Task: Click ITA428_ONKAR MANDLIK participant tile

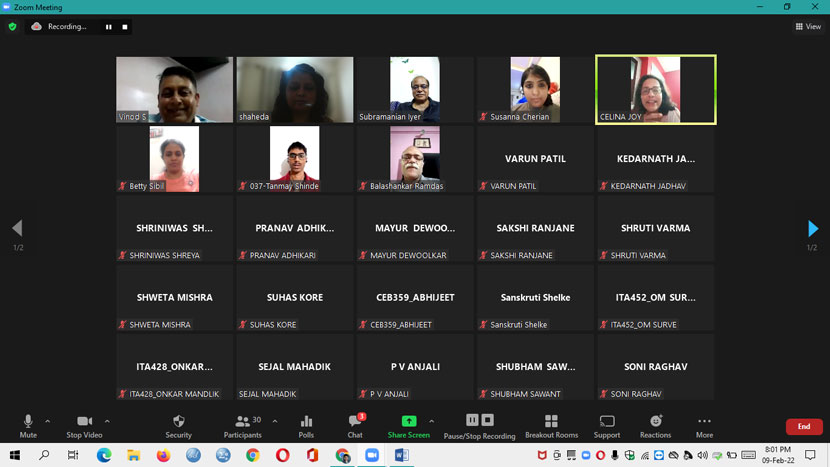Action: click(x=174, y=367)
